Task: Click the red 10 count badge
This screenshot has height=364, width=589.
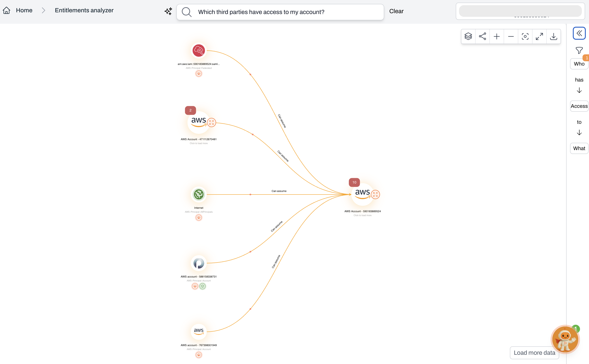Action: [354, 182]
